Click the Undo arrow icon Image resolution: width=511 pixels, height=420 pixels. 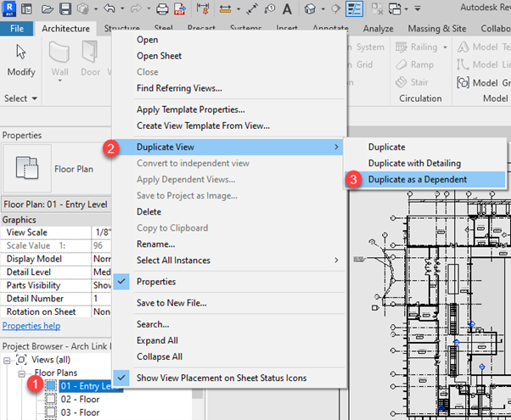pos(109,8)
